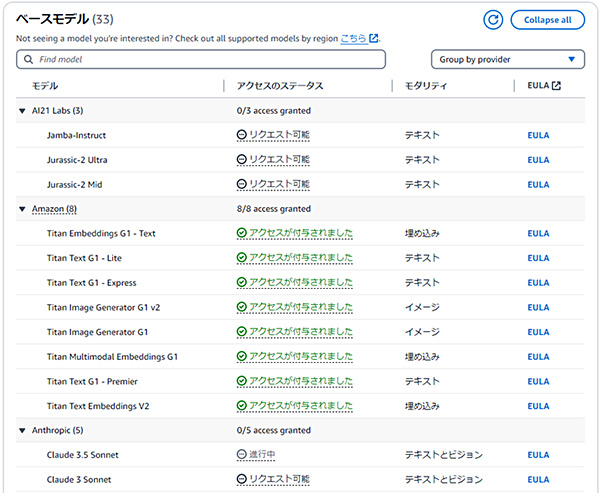
Task: Click the ベースモデル (33) heading
Action: [65, 19]
